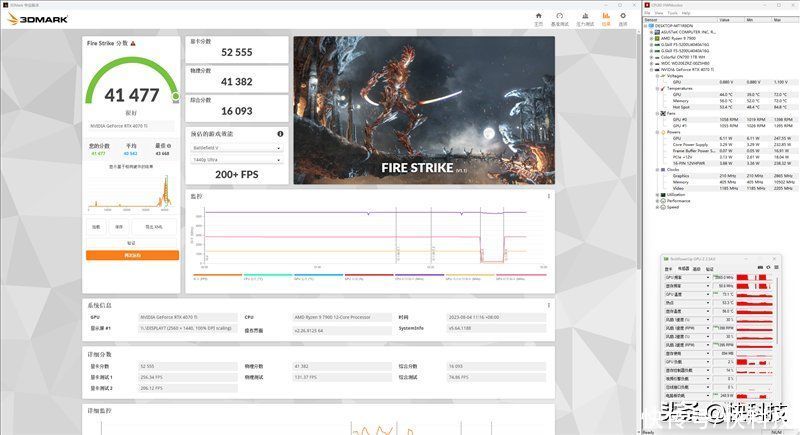800x435 pixels.
Task: Open the File menu in HWMonitor
Action: 647,13
